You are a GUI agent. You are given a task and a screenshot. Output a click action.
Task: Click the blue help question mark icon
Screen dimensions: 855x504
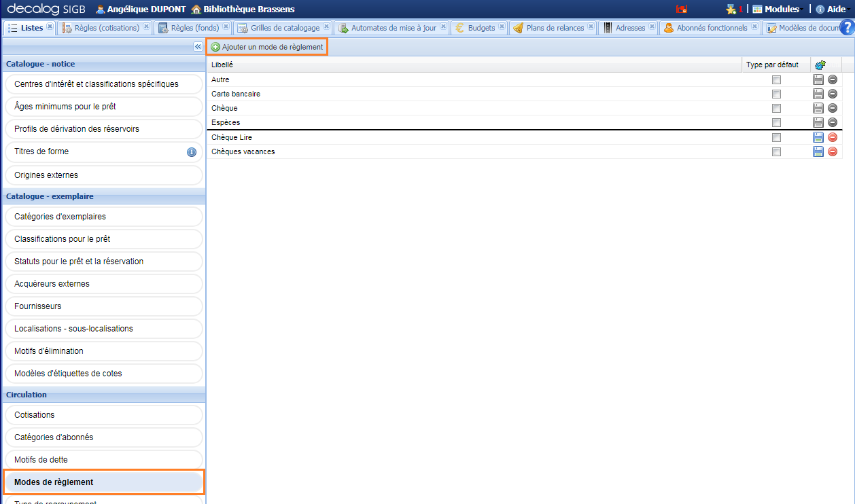pyautogui.click(x=847, y=27)
